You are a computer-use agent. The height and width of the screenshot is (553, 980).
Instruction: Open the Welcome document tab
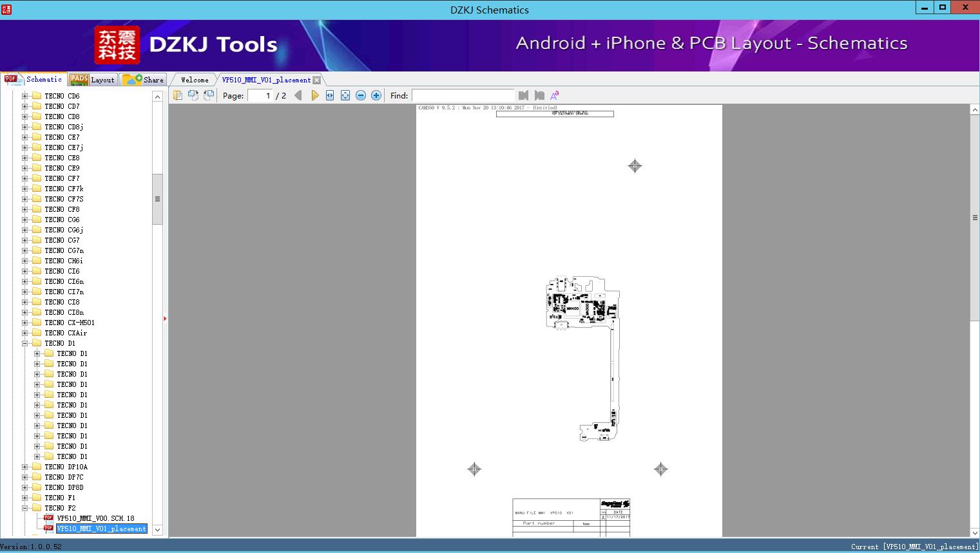click(194, 80)
